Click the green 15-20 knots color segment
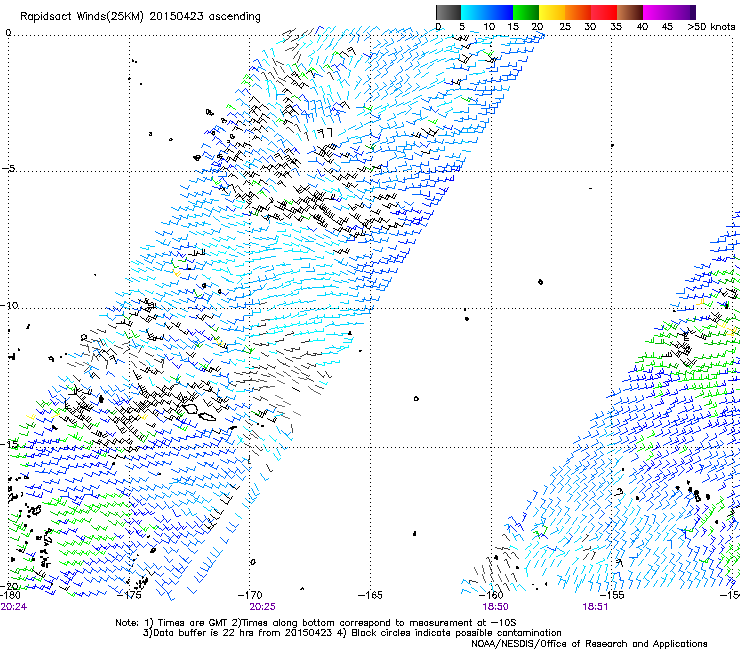 [x=526, y=12]
